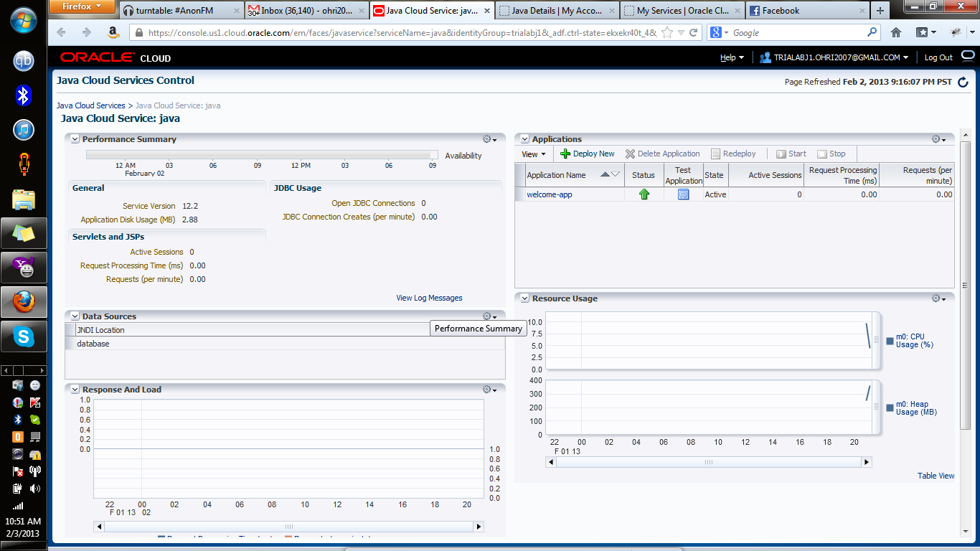Click the green Deploy New plus icon

tap(565, 154)
